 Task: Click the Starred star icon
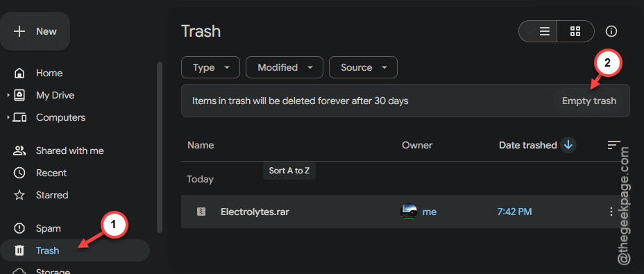click(19, 195)
